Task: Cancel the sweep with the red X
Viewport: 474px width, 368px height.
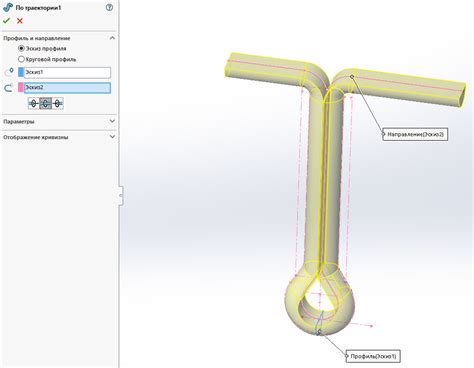Action: point(20,21)
